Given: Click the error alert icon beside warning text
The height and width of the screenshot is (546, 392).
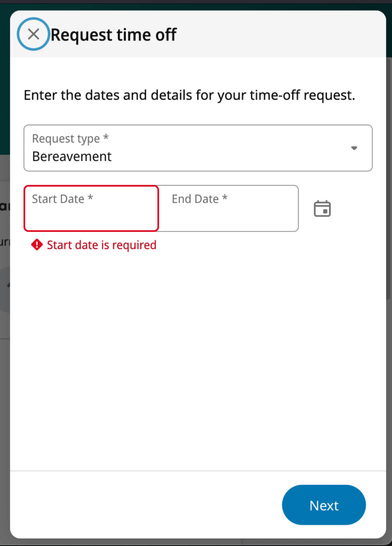Looking at the screenshot, I should click(35, 244).
